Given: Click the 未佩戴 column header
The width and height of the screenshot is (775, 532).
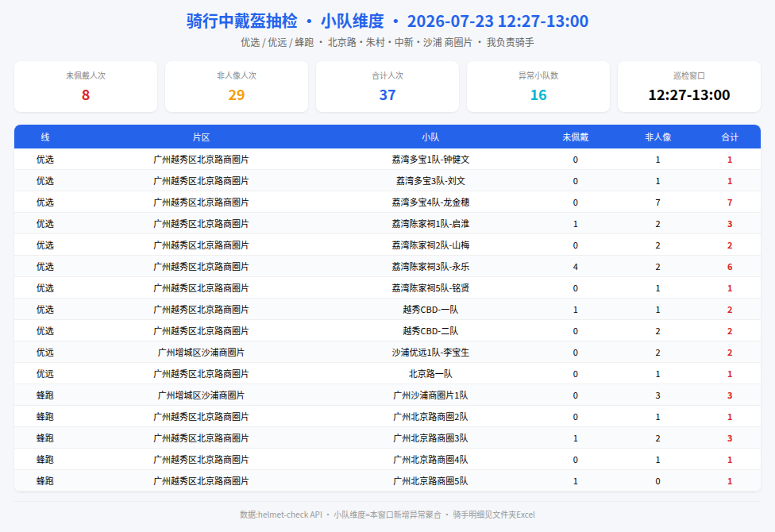Looking at the screenshot, I should [x=576, y=137].
